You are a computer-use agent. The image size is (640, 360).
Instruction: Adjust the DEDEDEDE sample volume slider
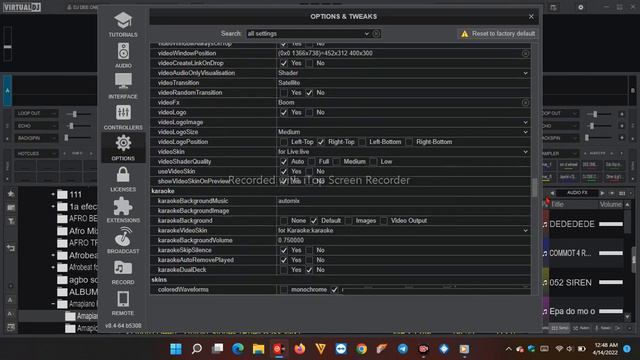click(611, 224)
